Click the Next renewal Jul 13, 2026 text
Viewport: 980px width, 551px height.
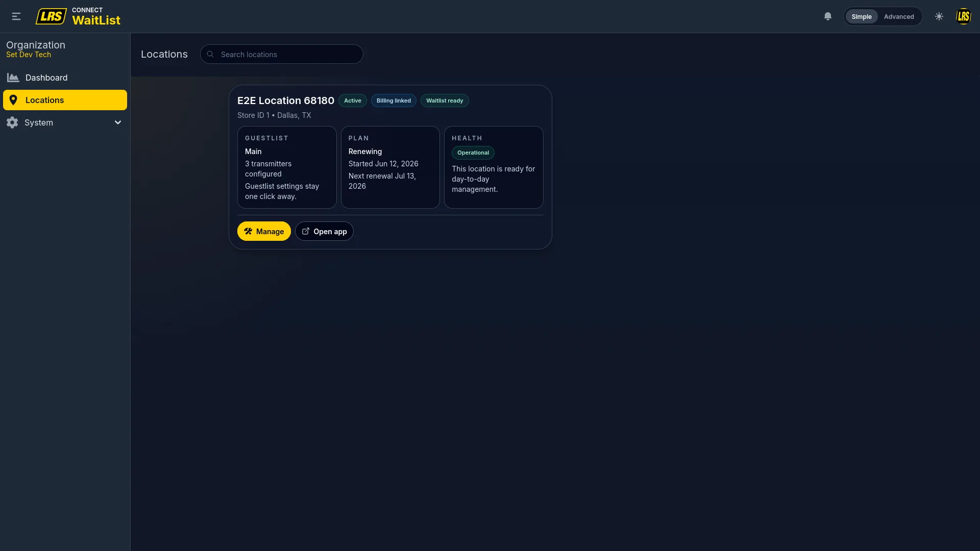tap(382, 181)
